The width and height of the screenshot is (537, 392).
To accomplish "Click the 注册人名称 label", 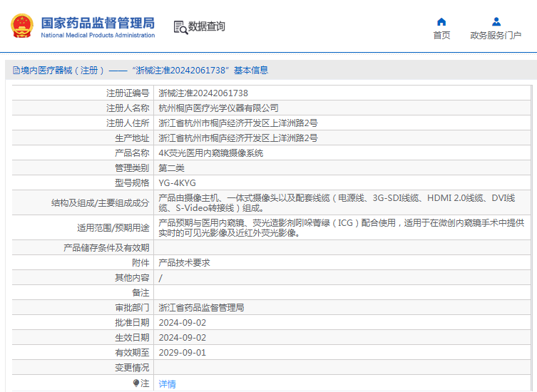I will tap(128, 108).
